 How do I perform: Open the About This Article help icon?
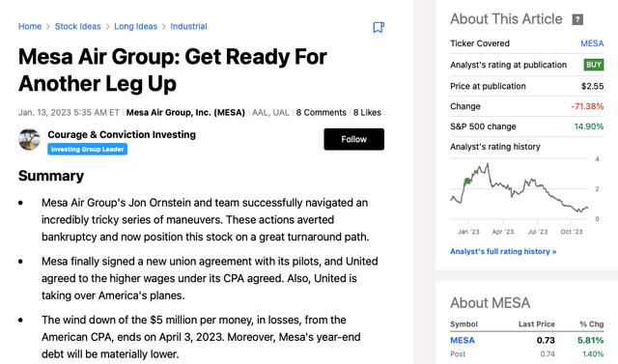click(x=577, y=19)
